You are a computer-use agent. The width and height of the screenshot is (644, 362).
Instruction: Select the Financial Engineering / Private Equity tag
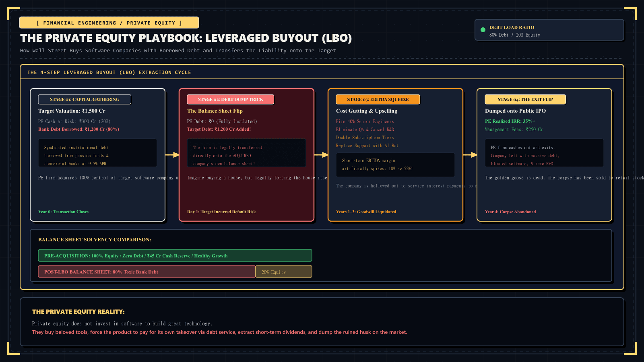[x=109, y=23]
